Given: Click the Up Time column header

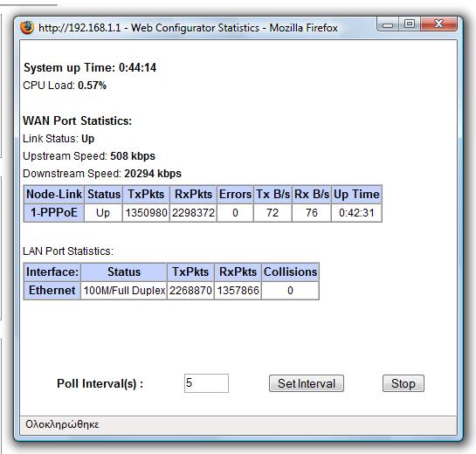Looking at the screenshot, I should coord(356,194).
